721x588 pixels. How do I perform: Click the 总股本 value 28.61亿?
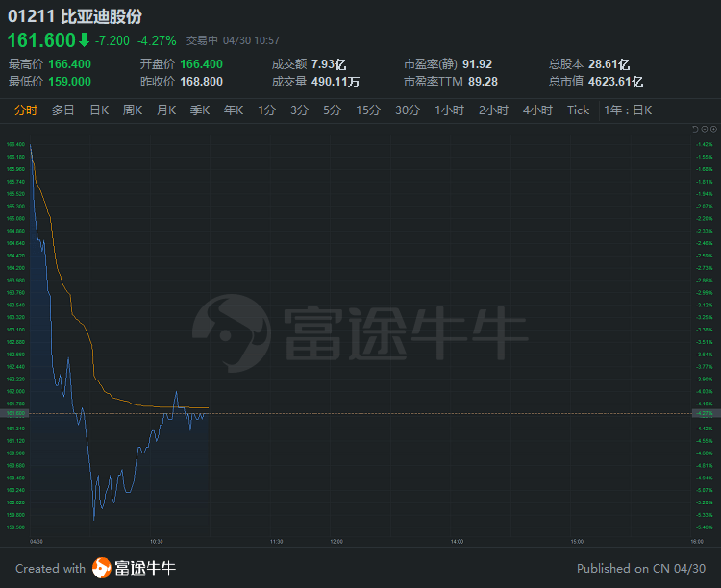[x=609, y=64]
